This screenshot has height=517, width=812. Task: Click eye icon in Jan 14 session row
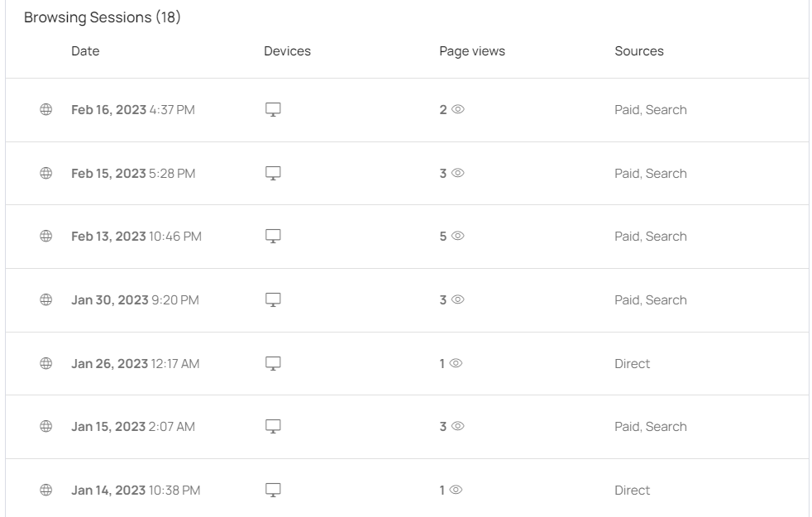(456, 491)
